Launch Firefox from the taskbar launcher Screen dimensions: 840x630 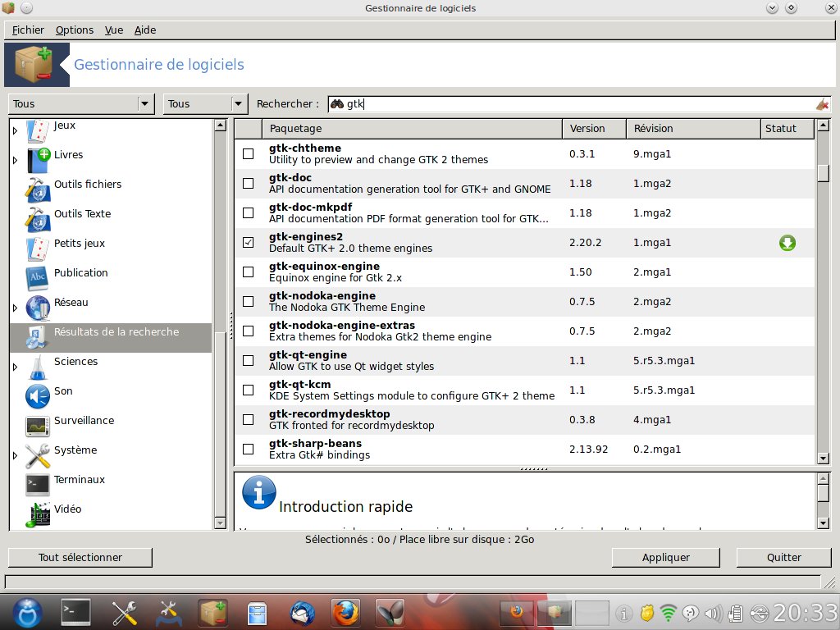(x=345, y=612)
